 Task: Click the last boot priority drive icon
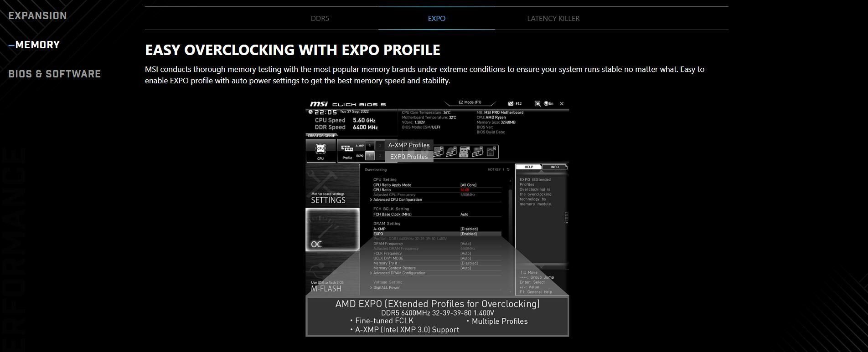click(x=491, y=152)
